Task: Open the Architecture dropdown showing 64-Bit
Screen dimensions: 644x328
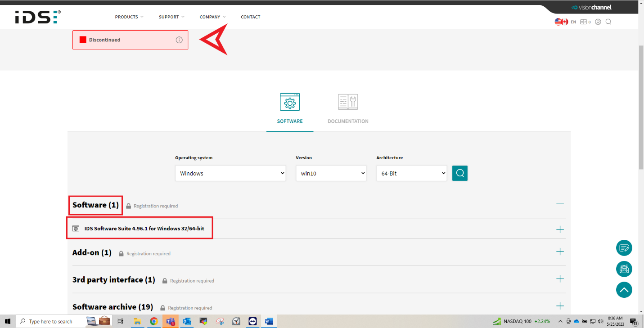Action: pos(411,173)
